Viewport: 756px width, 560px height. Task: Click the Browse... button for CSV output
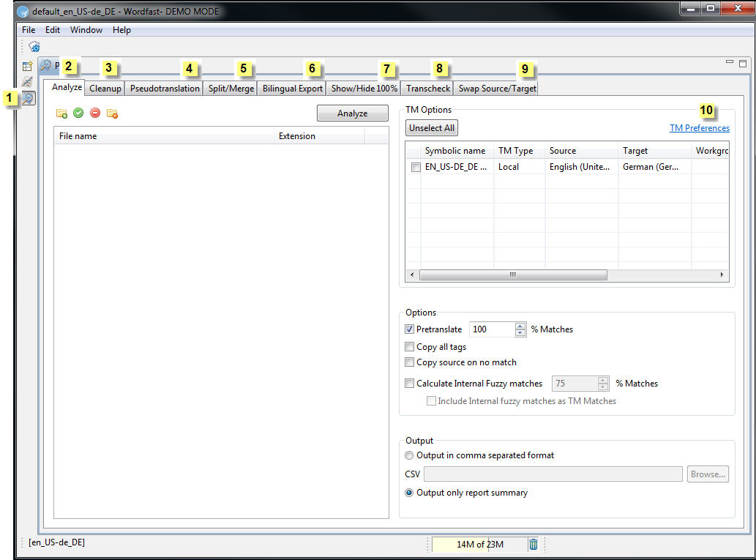point(708,474)
